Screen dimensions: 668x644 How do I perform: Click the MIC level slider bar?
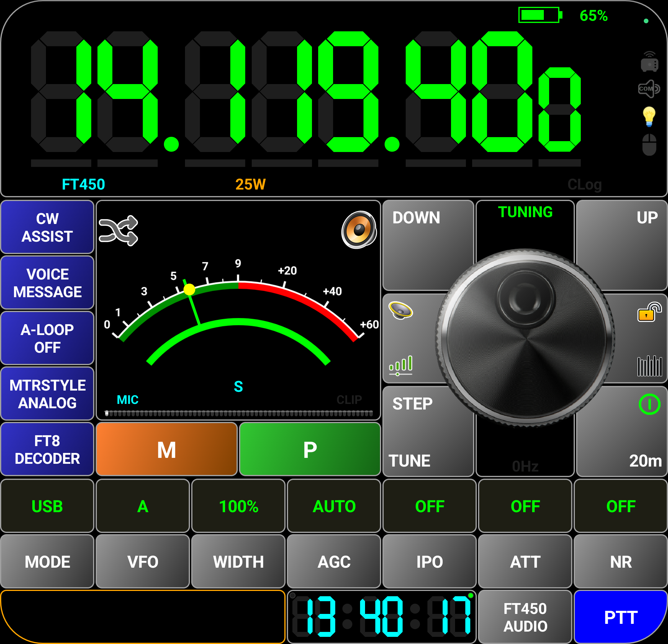(238, 414)
